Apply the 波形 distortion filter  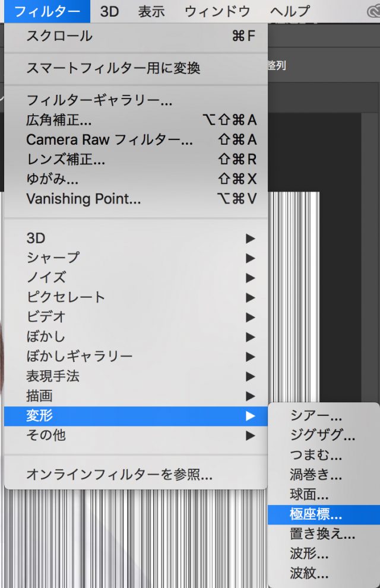pyautogui.click(x=309, y=554)
